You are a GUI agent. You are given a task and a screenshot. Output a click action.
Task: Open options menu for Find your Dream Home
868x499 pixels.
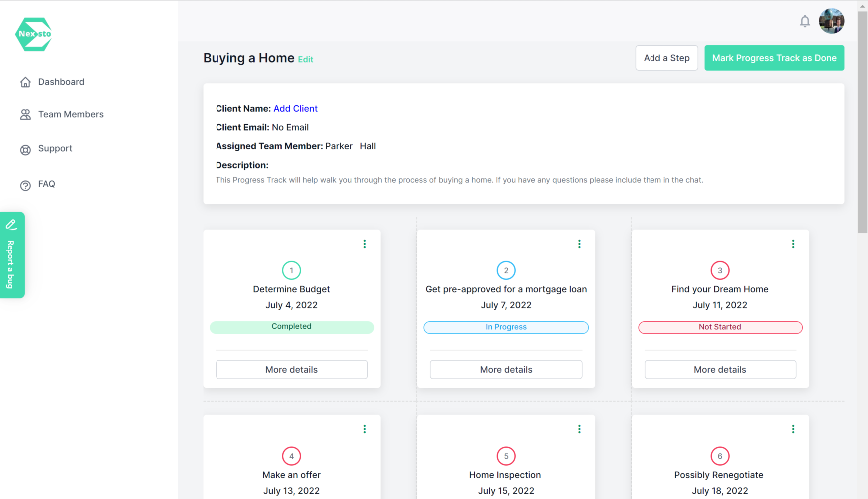tap(793, 244)
